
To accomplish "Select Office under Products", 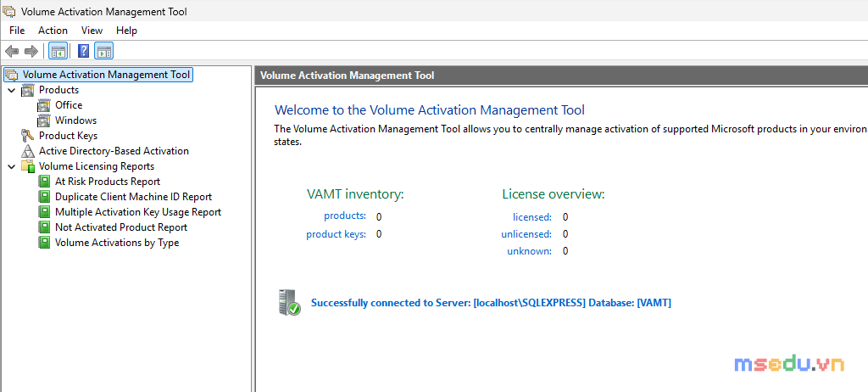I will 69,105.
